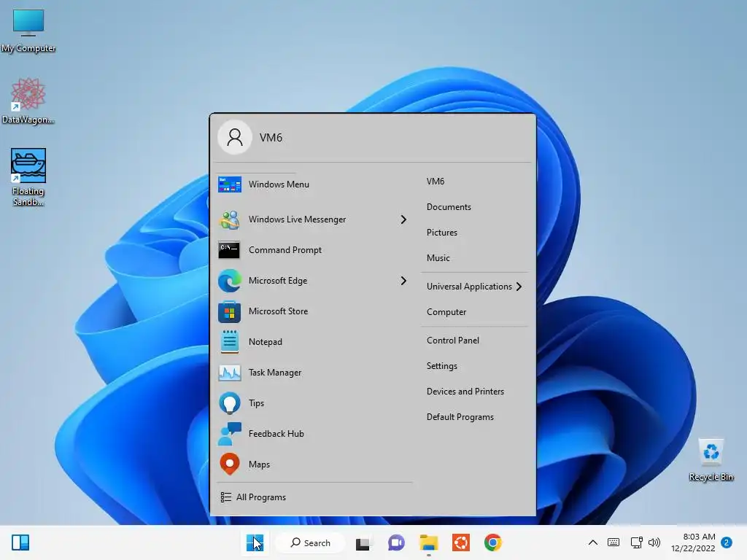Select the Task Manager text label

click(x=275, y=373)
